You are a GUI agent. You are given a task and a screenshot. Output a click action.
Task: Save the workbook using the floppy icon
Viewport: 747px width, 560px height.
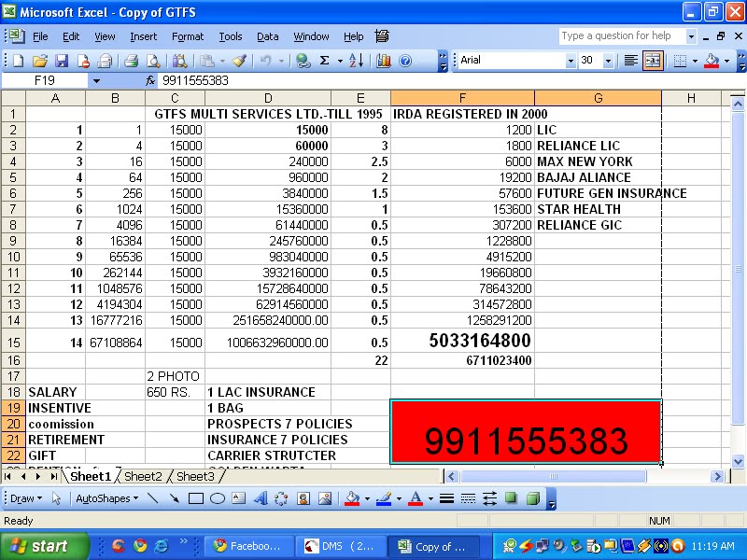pyautogui.click(x=62, y=61)
